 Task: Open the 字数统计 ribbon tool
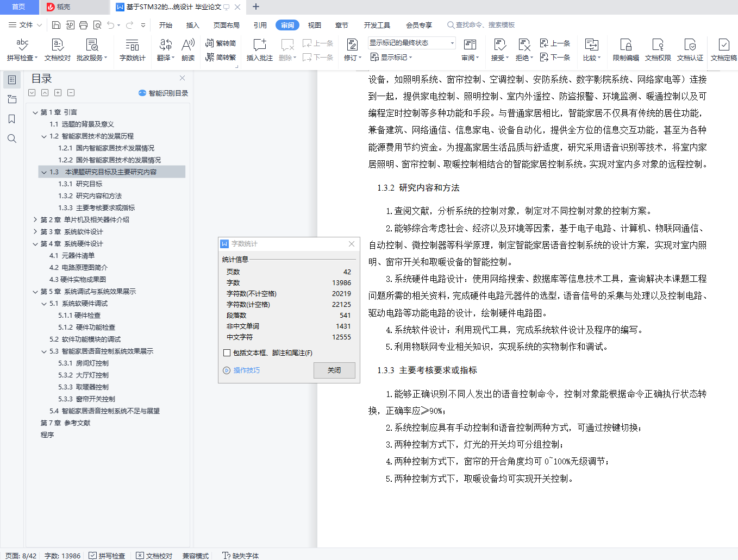point(133,49)
